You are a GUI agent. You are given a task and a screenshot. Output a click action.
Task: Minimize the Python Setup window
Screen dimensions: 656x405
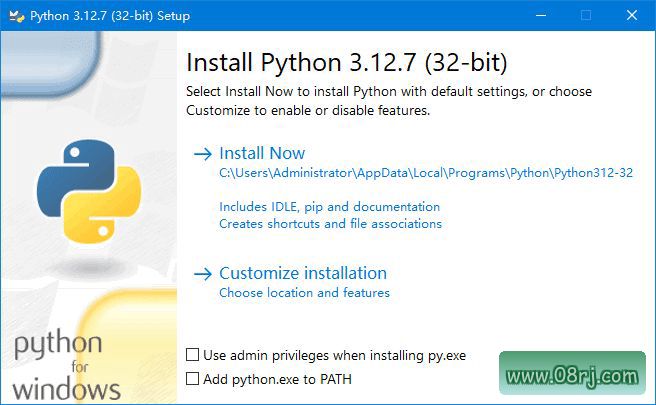[x=540, y=15]
